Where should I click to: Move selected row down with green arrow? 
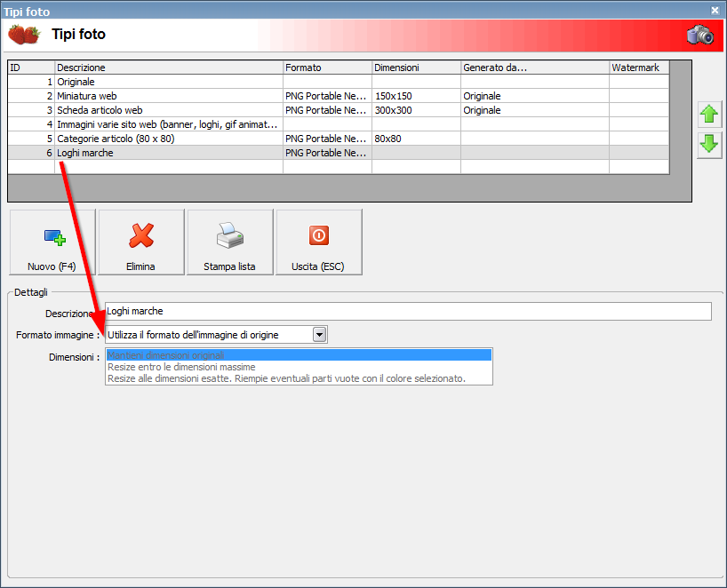coord(709,145)
